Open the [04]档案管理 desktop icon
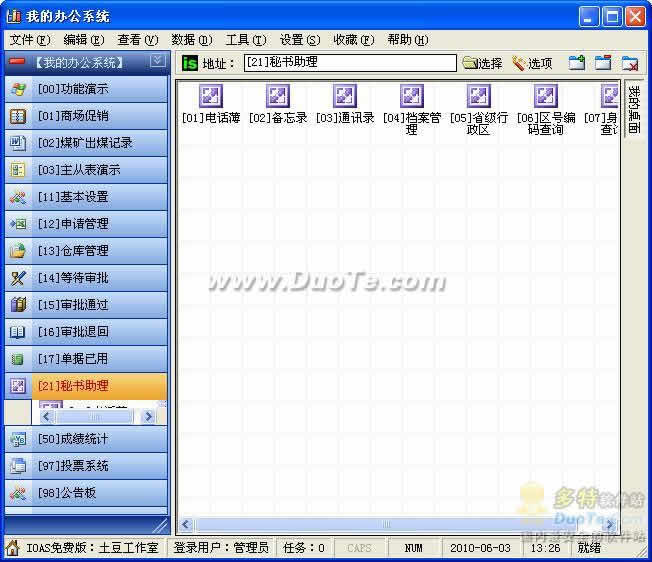The image size is (652, 562). (x=412, y=109)
